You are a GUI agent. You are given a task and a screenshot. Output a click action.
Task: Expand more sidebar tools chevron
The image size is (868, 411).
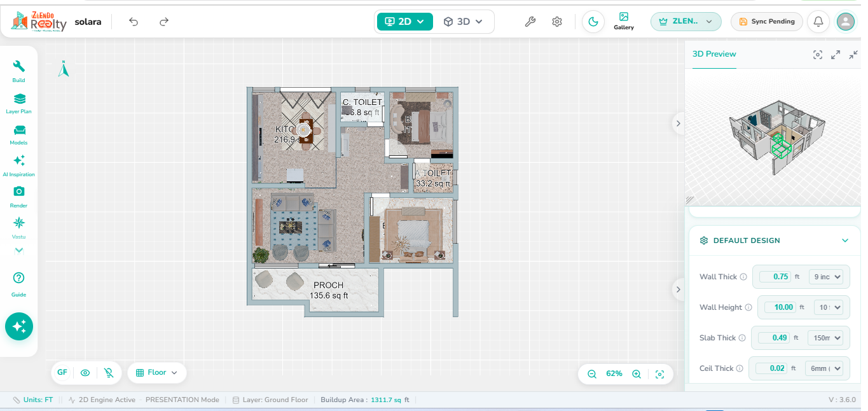tap(18, 251)
